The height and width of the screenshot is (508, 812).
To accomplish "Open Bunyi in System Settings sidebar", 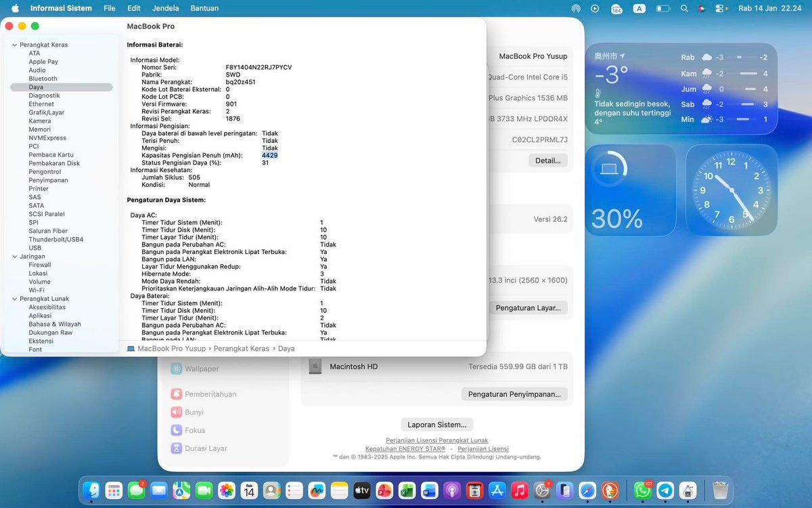I will (x=187, y=412).
